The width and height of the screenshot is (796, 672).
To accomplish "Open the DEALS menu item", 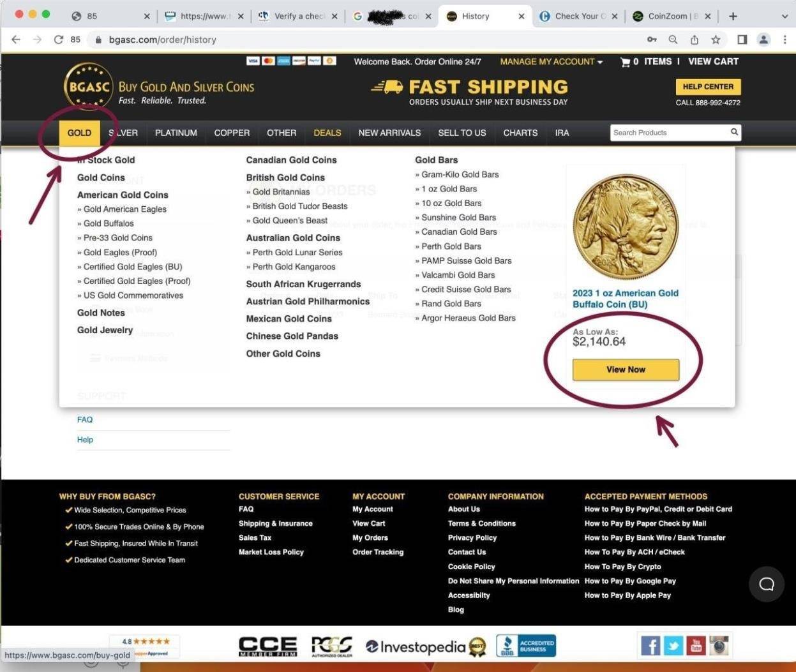I will 327,133.
